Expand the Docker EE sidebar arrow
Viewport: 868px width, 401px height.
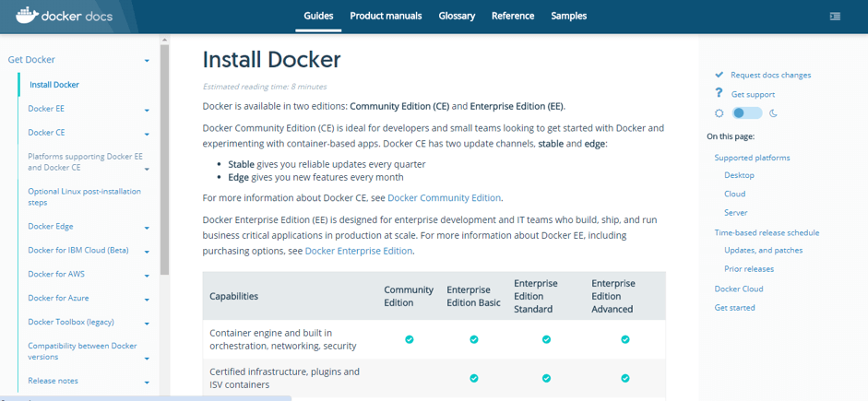[147, 110]
